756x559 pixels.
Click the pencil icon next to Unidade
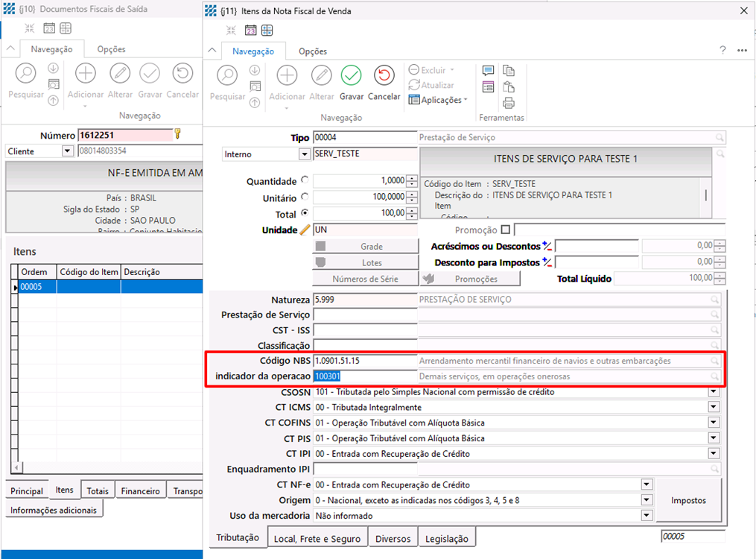304,230
